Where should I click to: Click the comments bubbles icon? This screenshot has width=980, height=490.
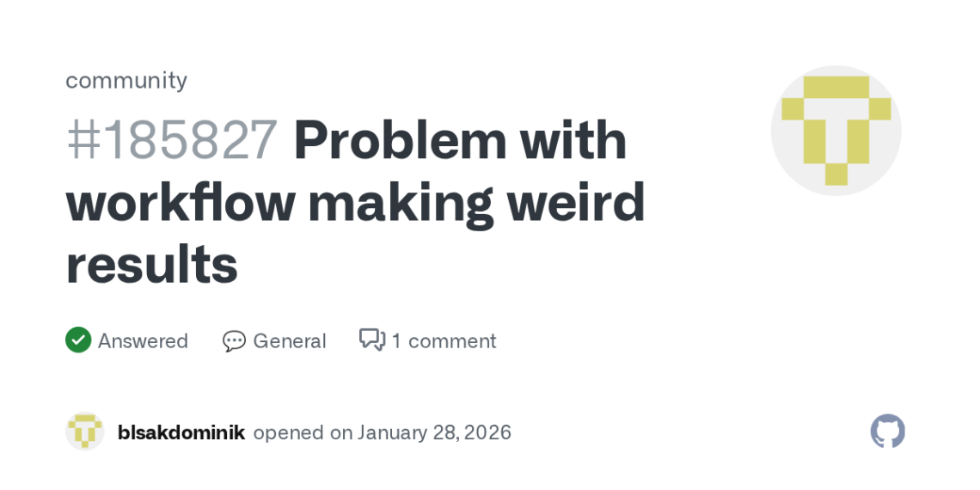372,340
